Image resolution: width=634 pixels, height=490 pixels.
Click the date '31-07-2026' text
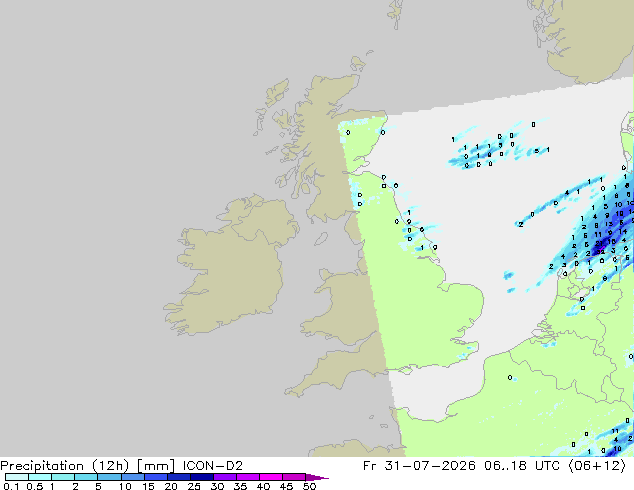tap(430, 466)
